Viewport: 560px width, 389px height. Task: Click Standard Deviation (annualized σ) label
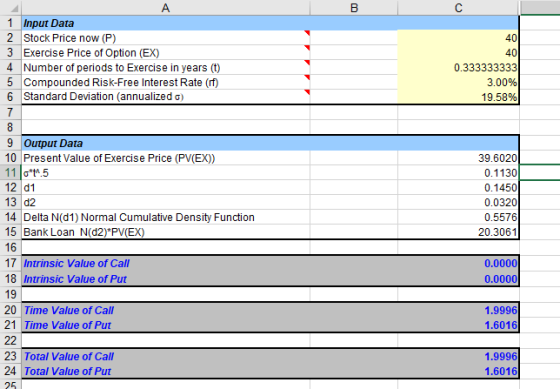pos(104,96)
